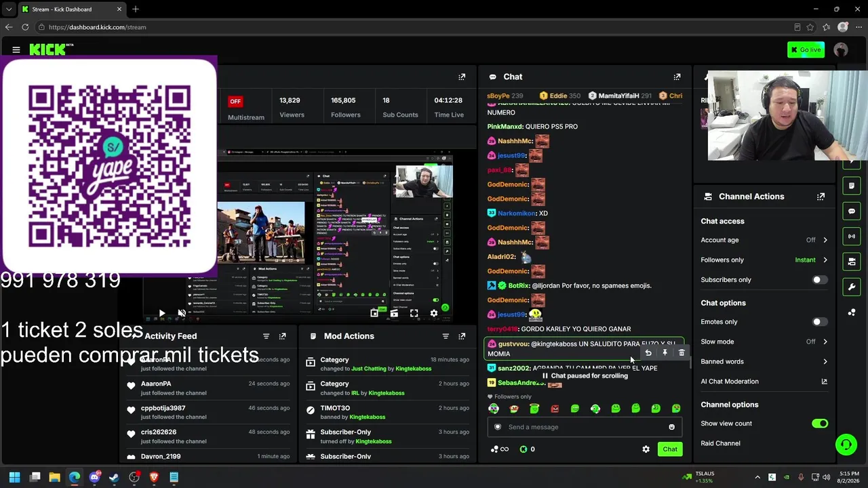Open the sidebar wrench tools icon
This screenshot has width=868, height=488.
tap(852, 287)
